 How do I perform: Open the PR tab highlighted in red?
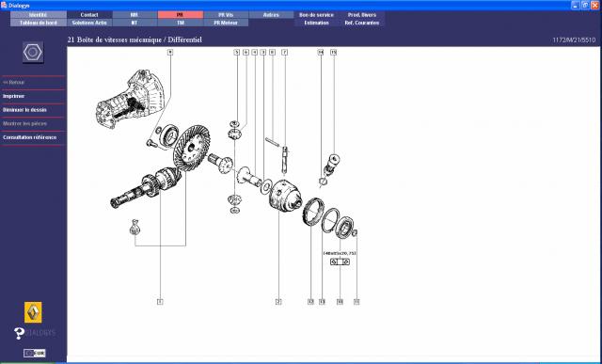coord(181,15)
